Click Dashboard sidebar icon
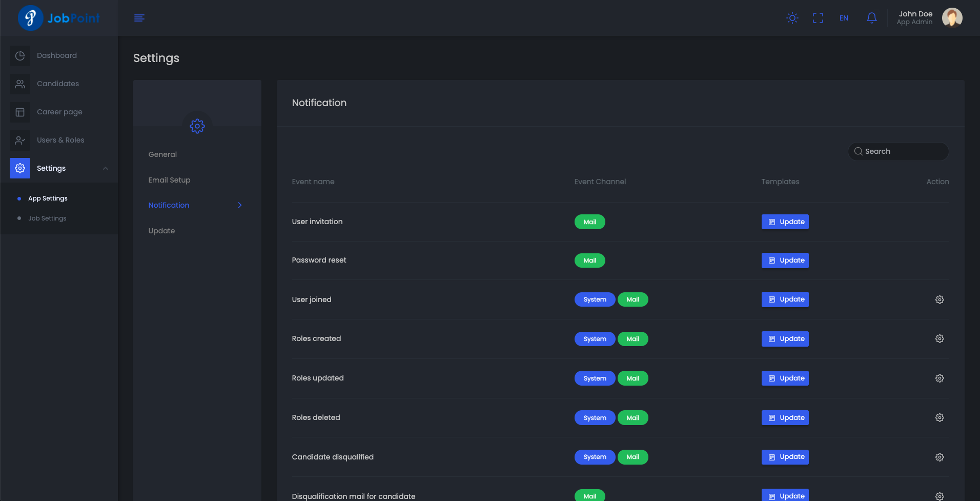Screen dimensions: 980x501 (x=20, y=55)
